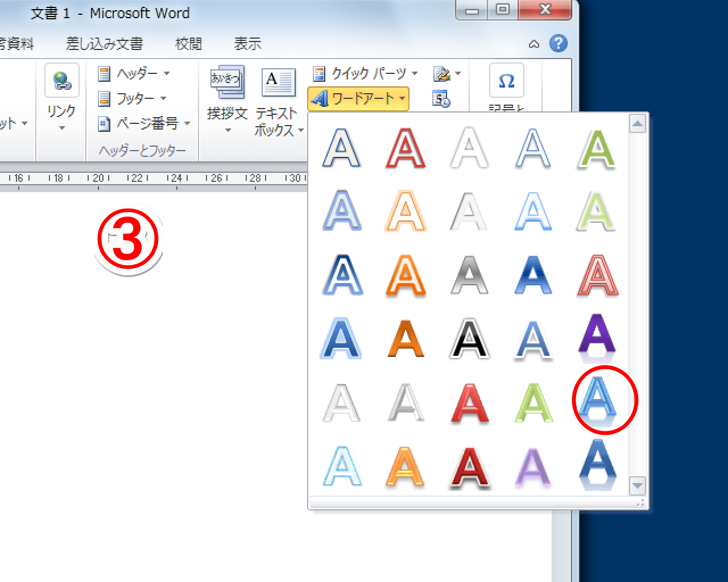Select the dark orange solid WordArt, fourth row
Screen dimensions: 728x582
point(406,339)
